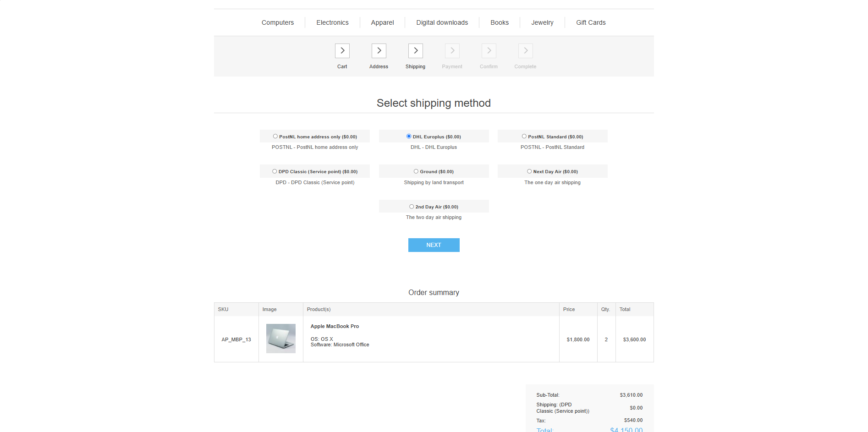Screen dimensions: 868x432
Task: Click the Address step arrow icon
Action: coord(379,51)
